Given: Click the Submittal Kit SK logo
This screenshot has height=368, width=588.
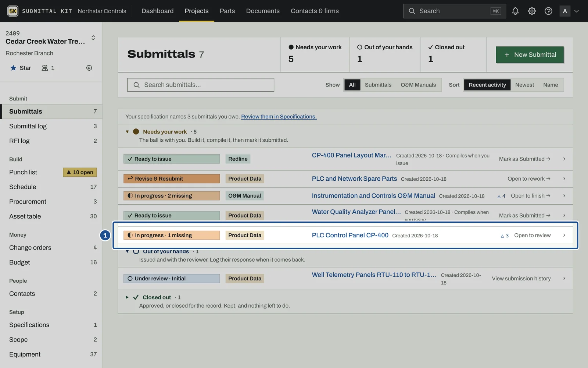Looking at the screenshot, I should coord(13,11).
